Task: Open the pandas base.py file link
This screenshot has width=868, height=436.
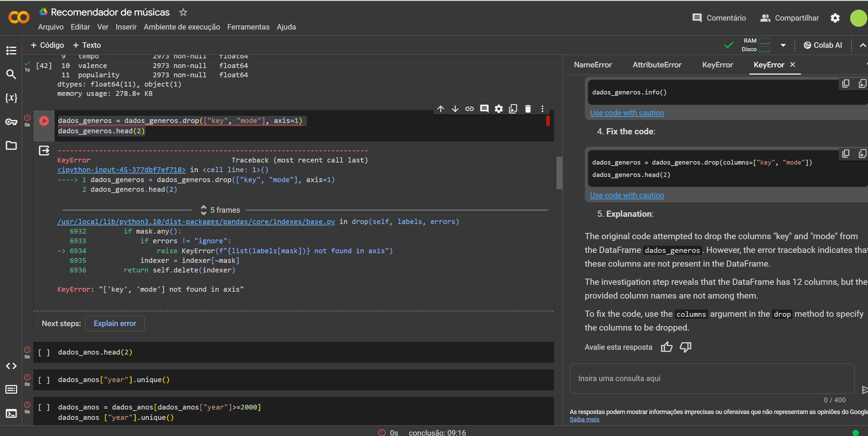Action: coord(196,222)
